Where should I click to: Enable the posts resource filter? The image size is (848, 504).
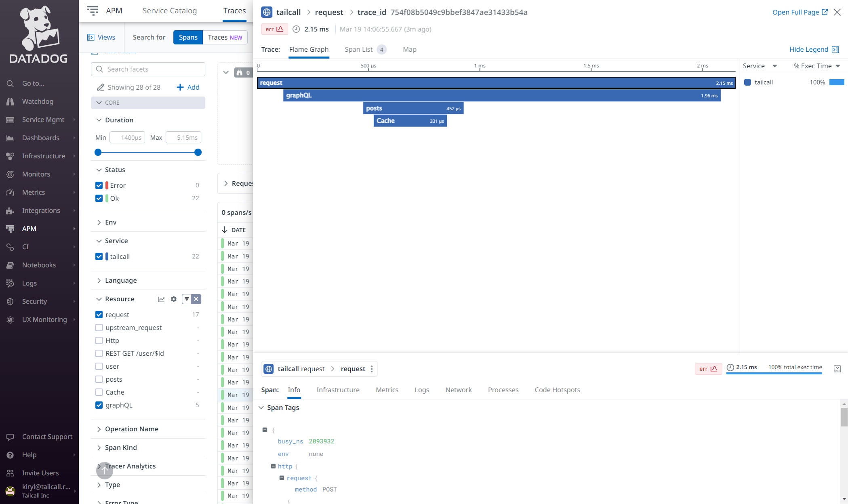[x=99, y=379]
